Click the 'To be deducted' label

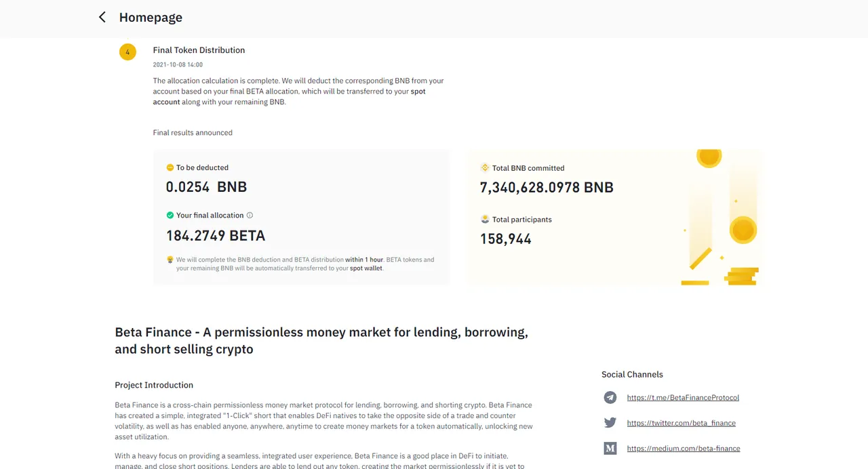202,167
